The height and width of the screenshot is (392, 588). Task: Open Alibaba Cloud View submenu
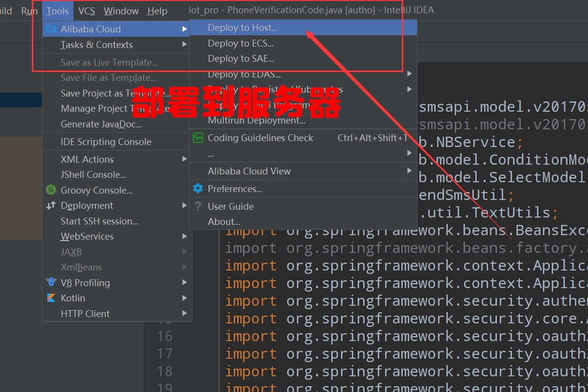coord(303,171)
